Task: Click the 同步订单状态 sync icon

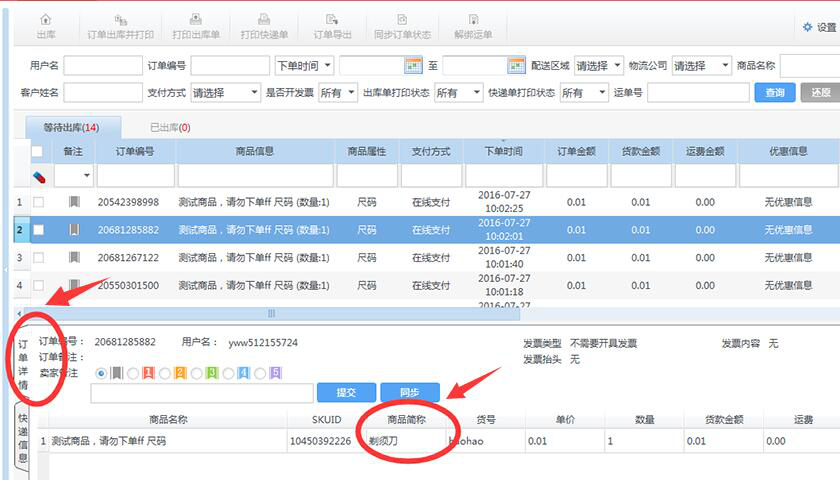Action: [x=402, y=21]
